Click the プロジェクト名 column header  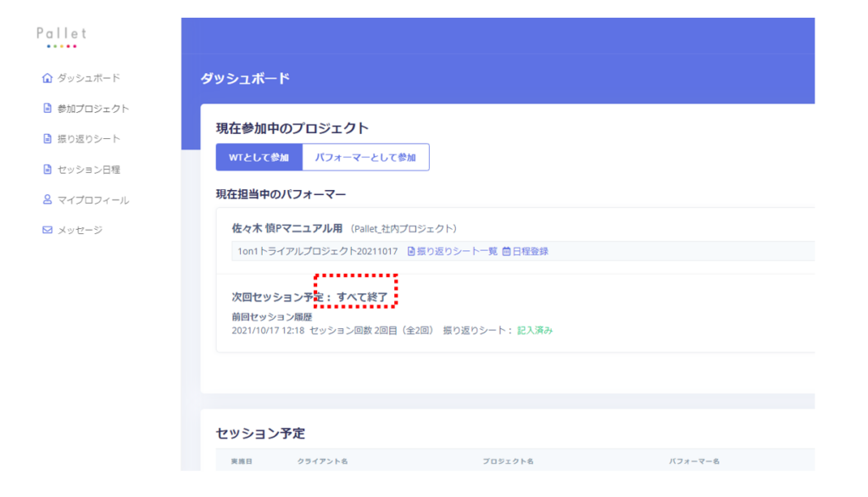point(508,461)
